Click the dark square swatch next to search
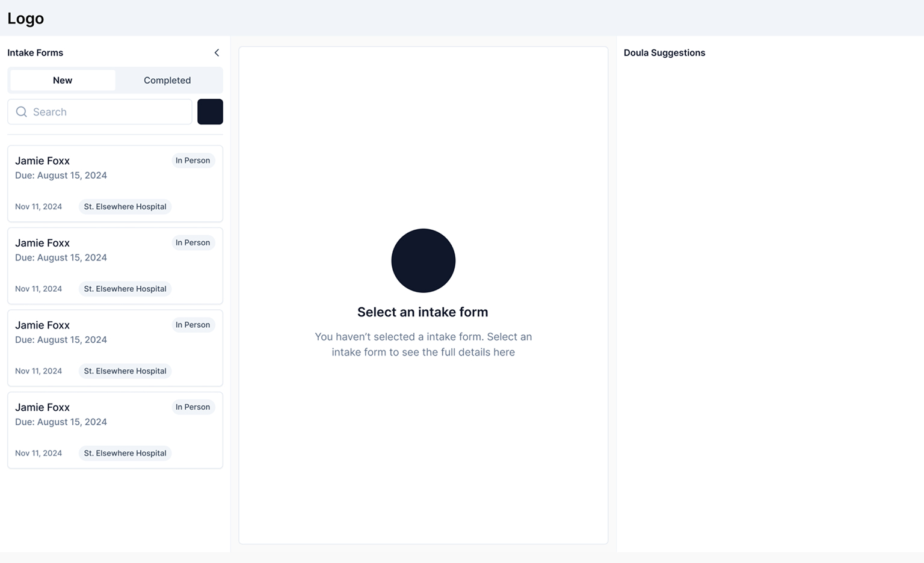Viewport: 924px width, 563px height. click(210, 111)
